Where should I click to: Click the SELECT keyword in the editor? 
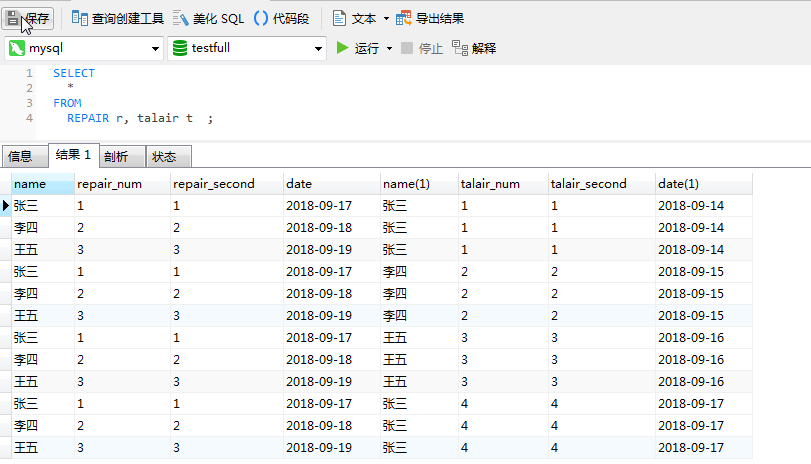(74, 73)
